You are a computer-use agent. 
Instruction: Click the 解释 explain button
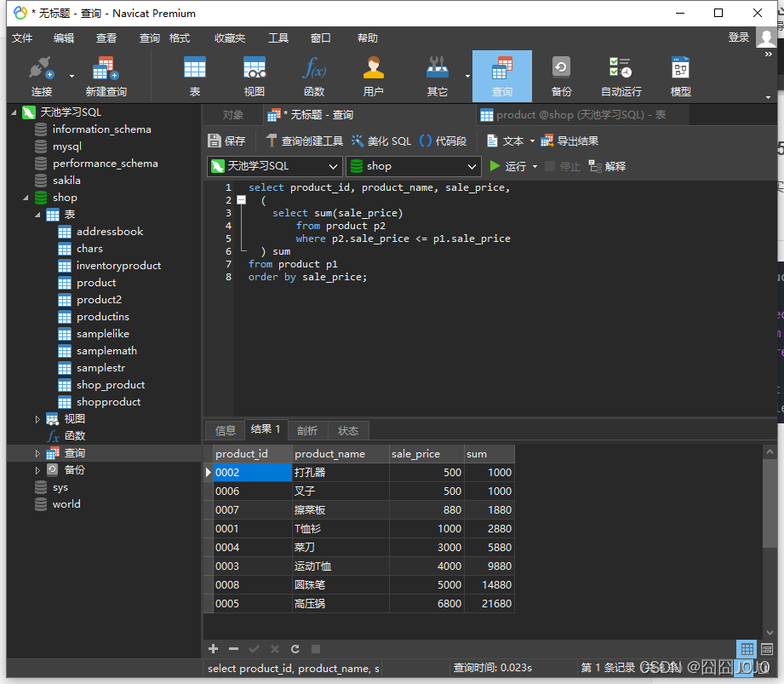pos(607,166)
